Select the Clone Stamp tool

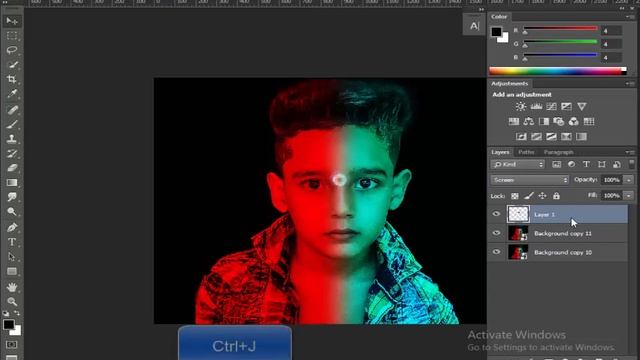coord(12,139)
